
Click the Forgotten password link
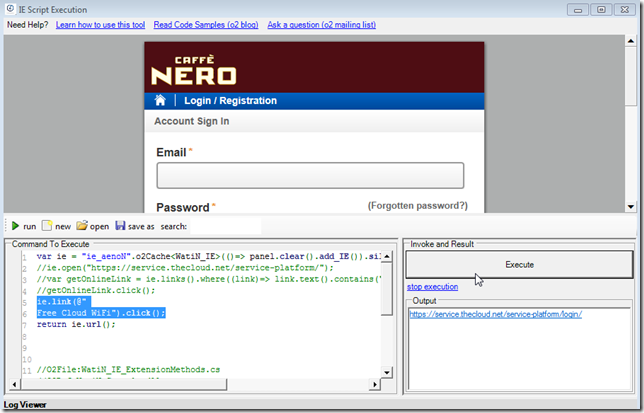(x=417, y=205)
